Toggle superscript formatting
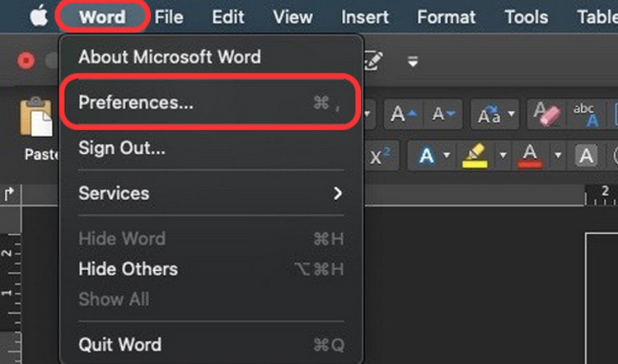This screenshot has width=618, height=364. (381, 156)
